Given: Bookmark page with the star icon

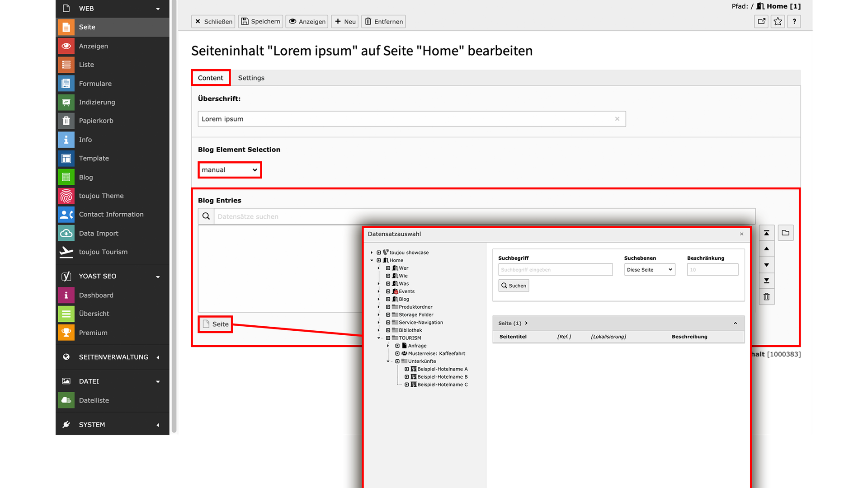Looking at the screenshot, I should (x=778, y=21).
